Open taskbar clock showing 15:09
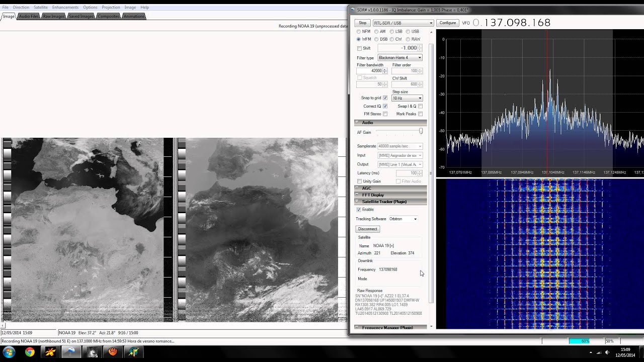 click(625, 352)
